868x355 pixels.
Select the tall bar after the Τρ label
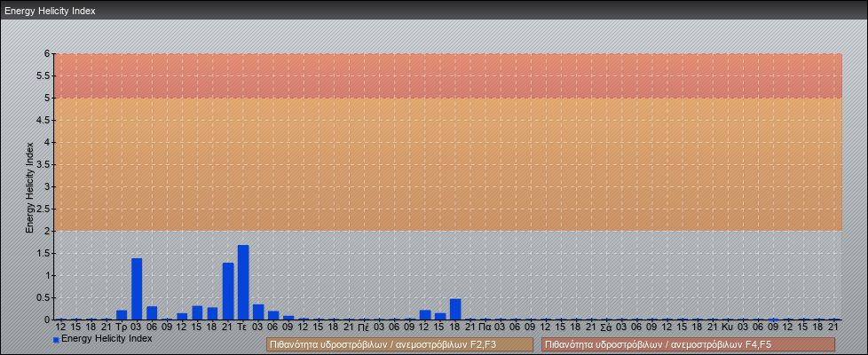click(137, 288)
